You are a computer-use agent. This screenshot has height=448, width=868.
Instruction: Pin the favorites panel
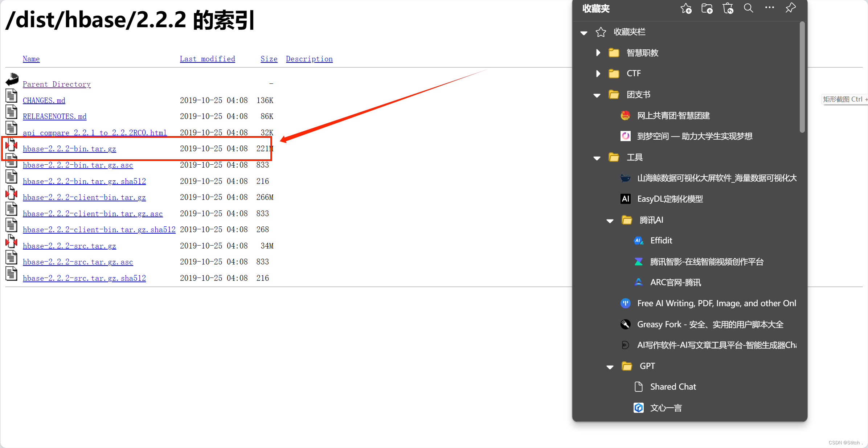790,8
